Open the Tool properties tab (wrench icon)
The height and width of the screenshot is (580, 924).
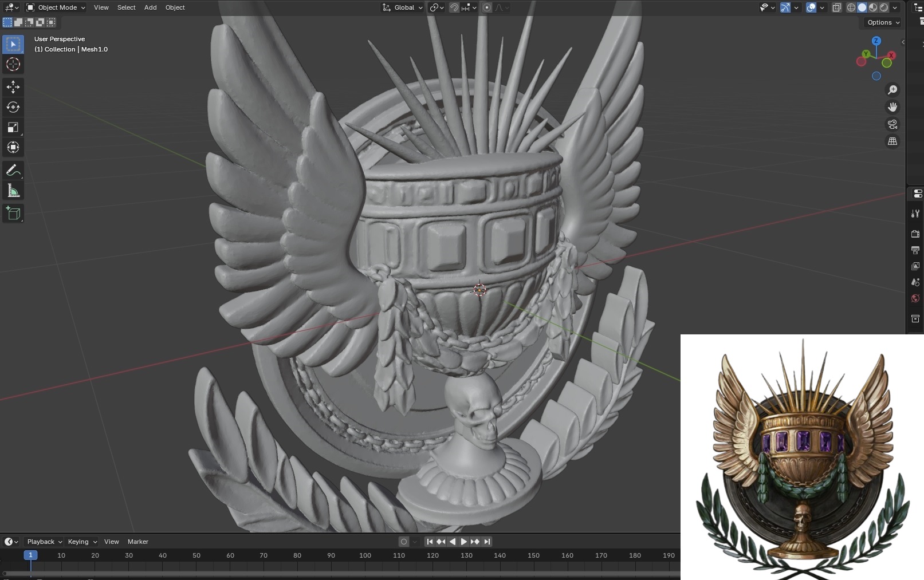pos(915,214)
